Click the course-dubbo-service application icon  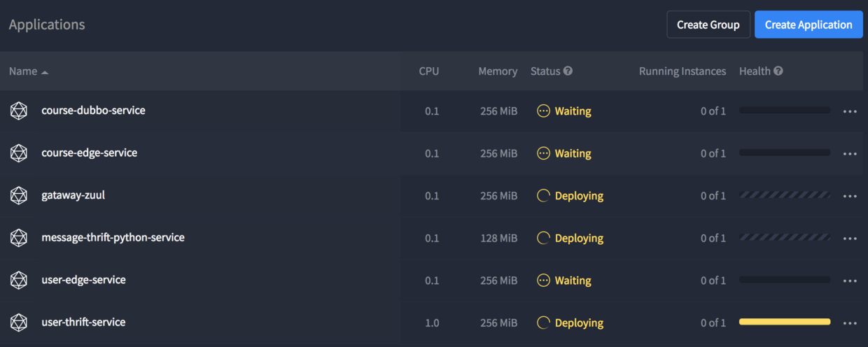tap(19, 111)
